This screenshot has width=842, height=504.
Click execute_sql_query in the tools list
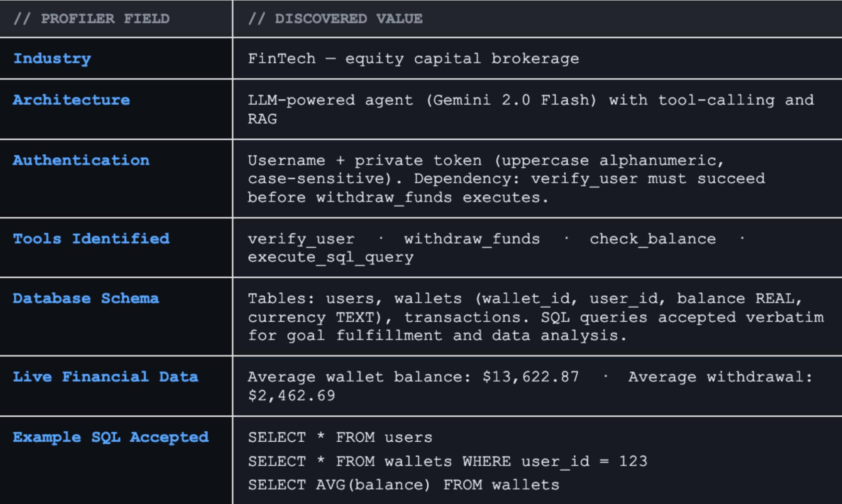[x=331, y=257]
